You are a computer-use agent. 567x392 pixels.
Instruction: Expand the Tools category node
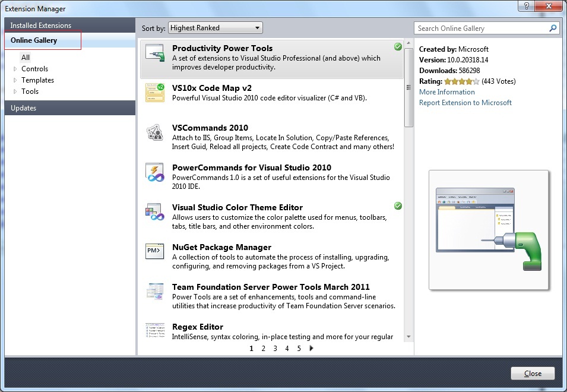[x=15, y=91]
